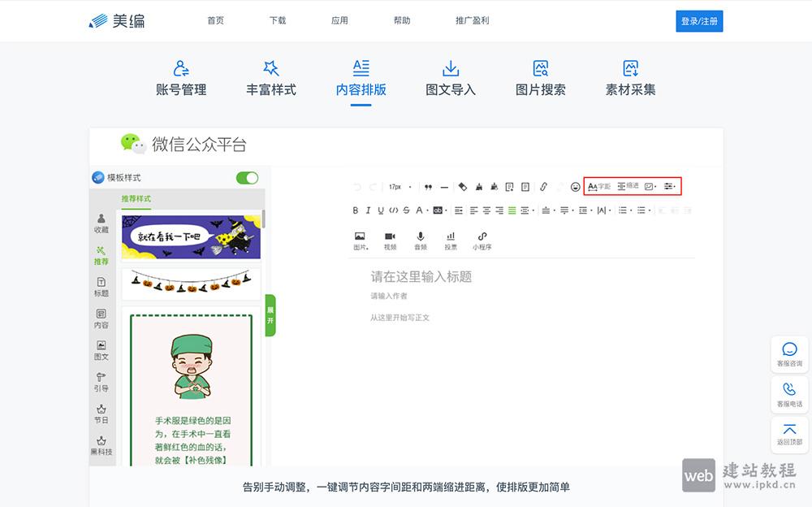Enable underline formatting

pos(382,210)
